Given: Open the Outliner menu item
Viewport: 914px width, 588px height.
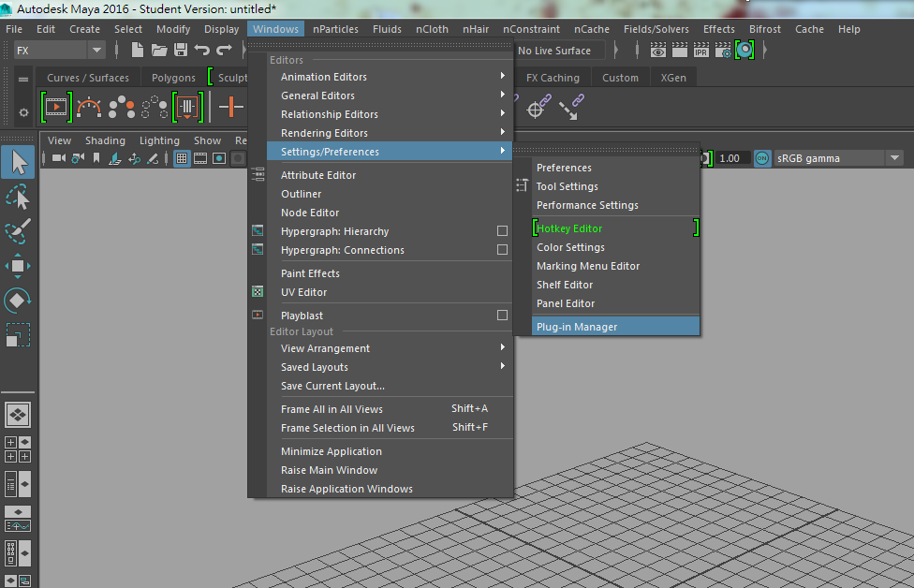Looking at the screenshot, I should coord(390,194).
